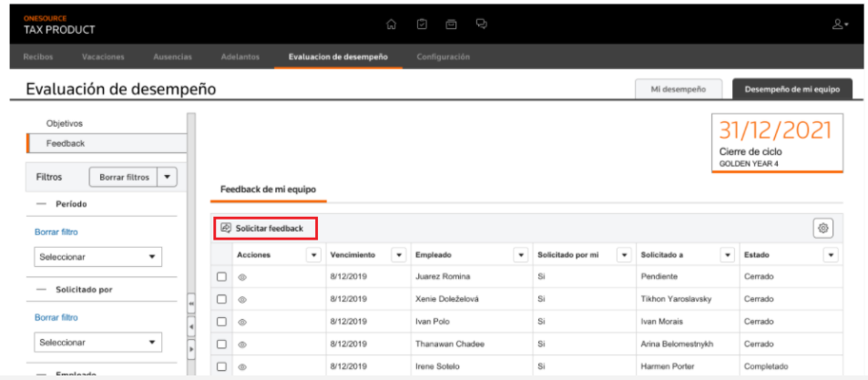Click Borrar filtro link under Solicitado por

(x=56, y=317)
